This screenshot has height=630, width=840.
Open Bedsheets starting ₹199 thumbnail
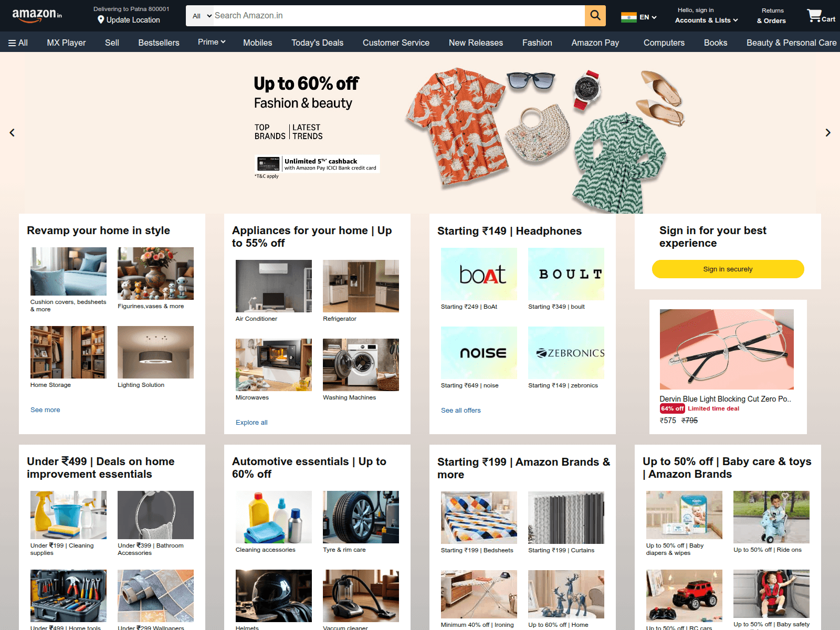pos(479,518)
